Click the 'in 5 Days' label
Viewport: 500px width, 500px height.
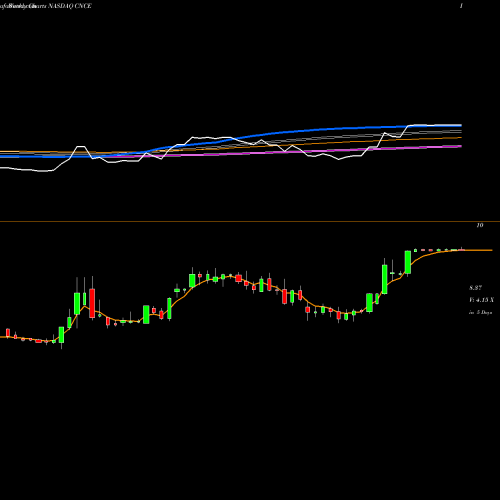[x=480, y=312]
